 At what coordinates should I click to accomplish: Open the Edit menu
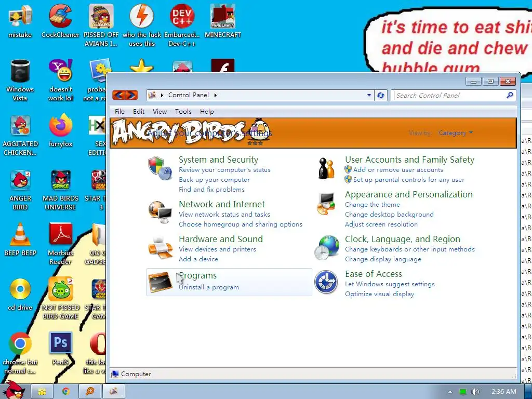click(x=138, y=112)
